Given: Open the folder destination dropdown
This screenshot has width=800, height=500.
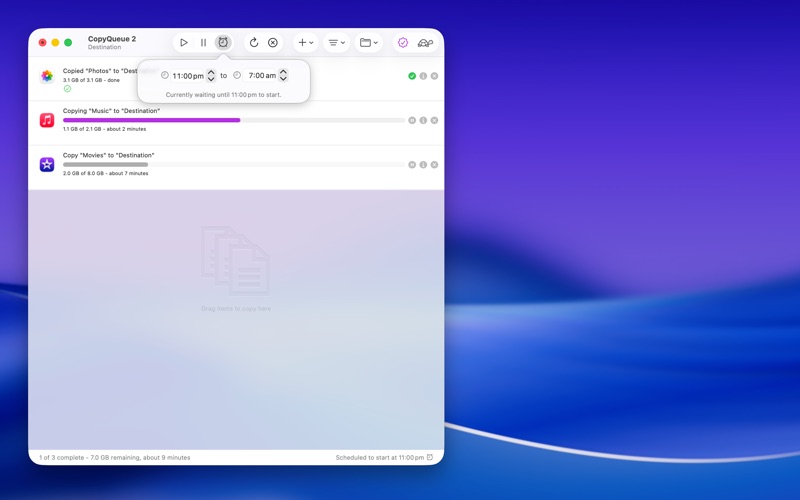Looking at the screenshot, I should 368,42.
